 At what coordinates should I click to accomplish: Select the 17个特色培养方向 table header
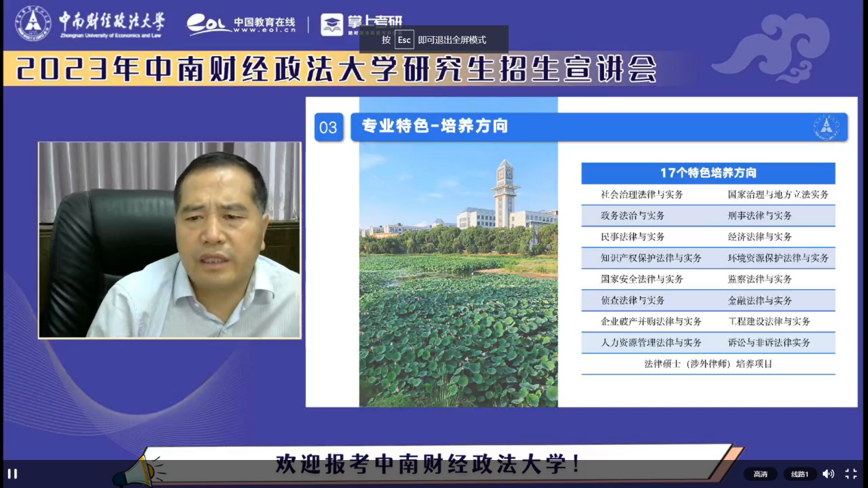pos(708,173)
